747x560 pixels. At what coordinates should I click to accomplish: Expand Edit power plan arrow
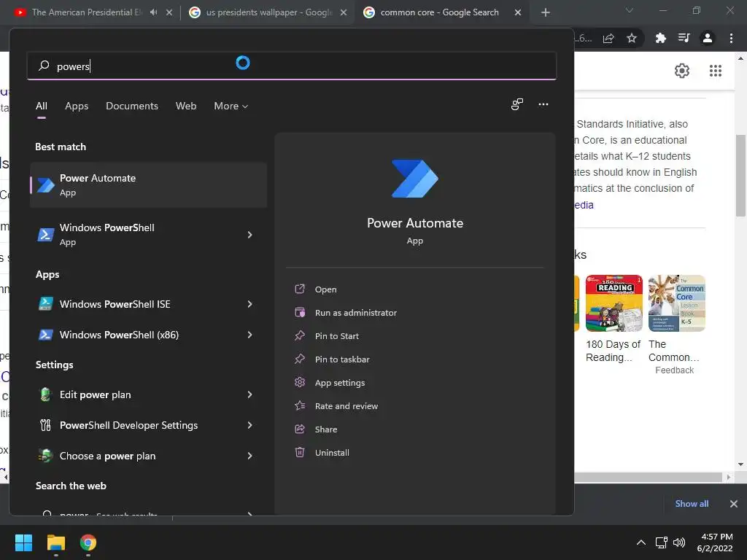249,394
